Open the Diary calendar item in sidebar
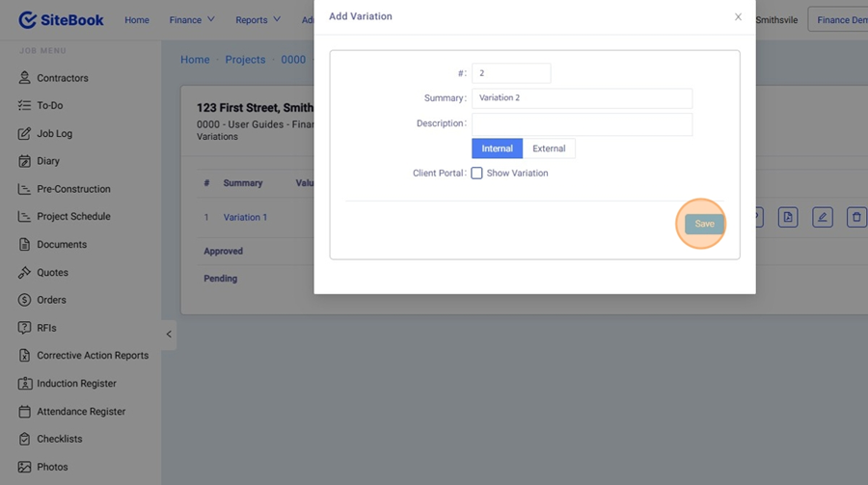The width and height of the screenshot is (868, 485). click(x=48, y=161)
